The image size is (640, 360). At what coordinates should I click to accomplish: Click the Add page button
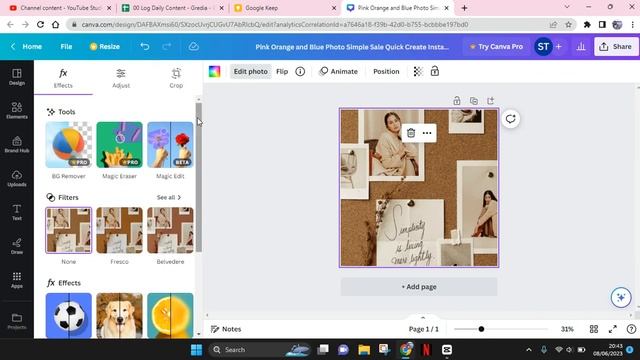pyautogui.click(x=419, y=287)
